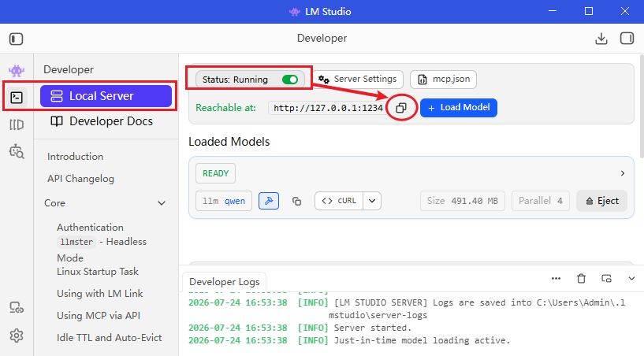Open the mcp.json file button
Screen dimensions: 644x356
[x=443, y=80]
